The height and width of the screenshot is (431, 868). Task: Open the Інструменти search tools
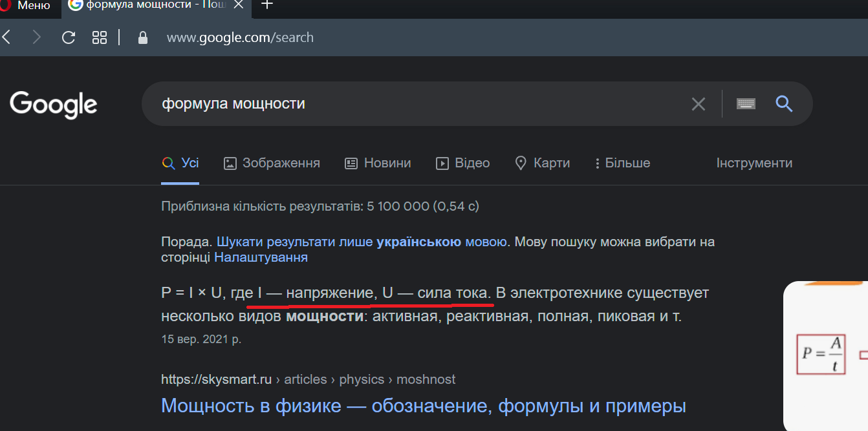tap(754, 163)
